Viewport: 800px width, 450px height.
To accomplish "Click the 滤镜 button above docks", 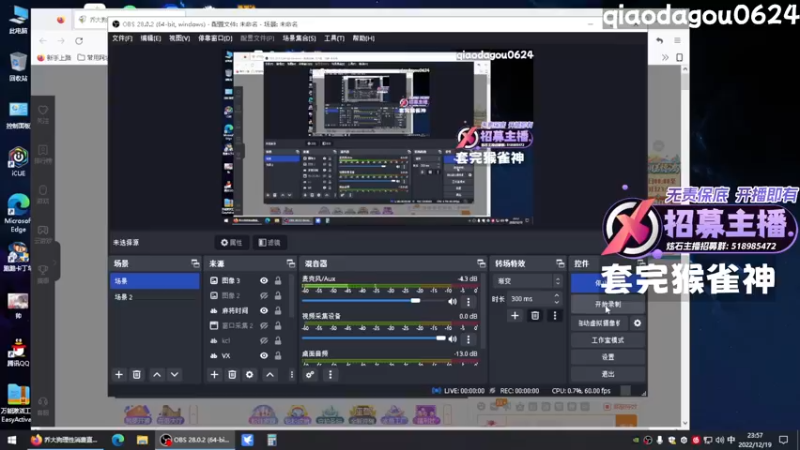I will click(269, 242).
